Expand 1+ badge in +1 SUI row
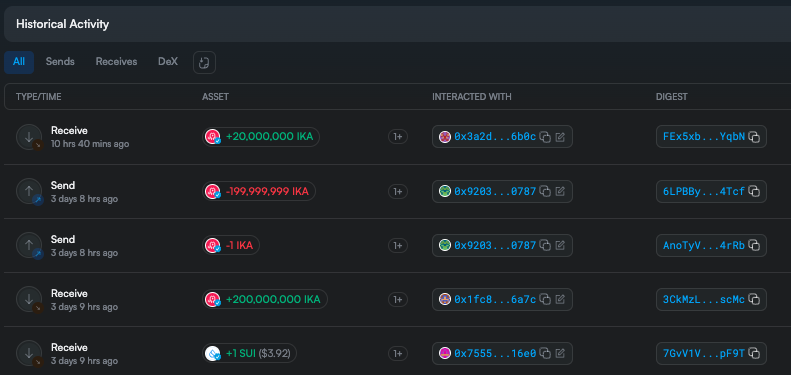The height and width of the screenshot is (375, 791). click(x=398, y=353)
